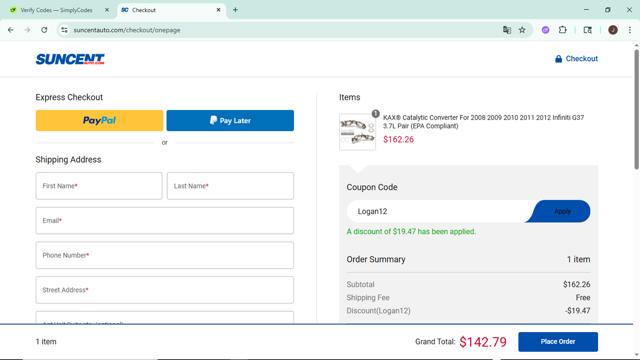Click into the Street Address field
Screen dimensions: 640x360
click(164, 290)
